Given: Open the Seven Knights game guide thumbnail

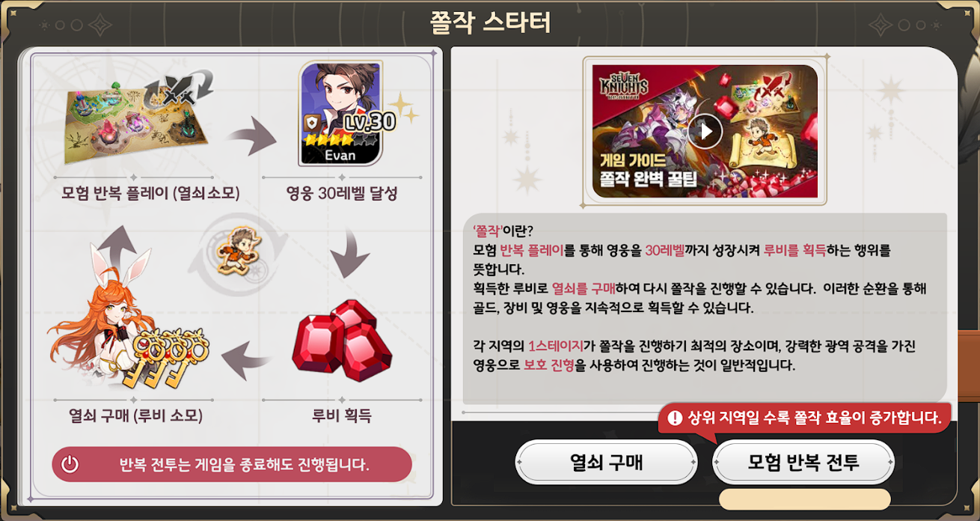Looking at the screenshot, I should (x=705, y=131).
